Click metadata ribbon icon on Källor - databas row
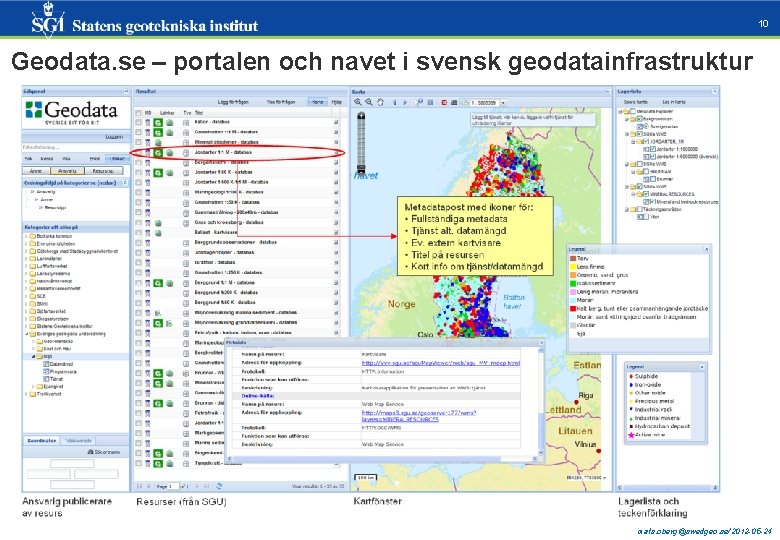Image resolution: width=780 pixels, height=540 pixels. point(148,122)
